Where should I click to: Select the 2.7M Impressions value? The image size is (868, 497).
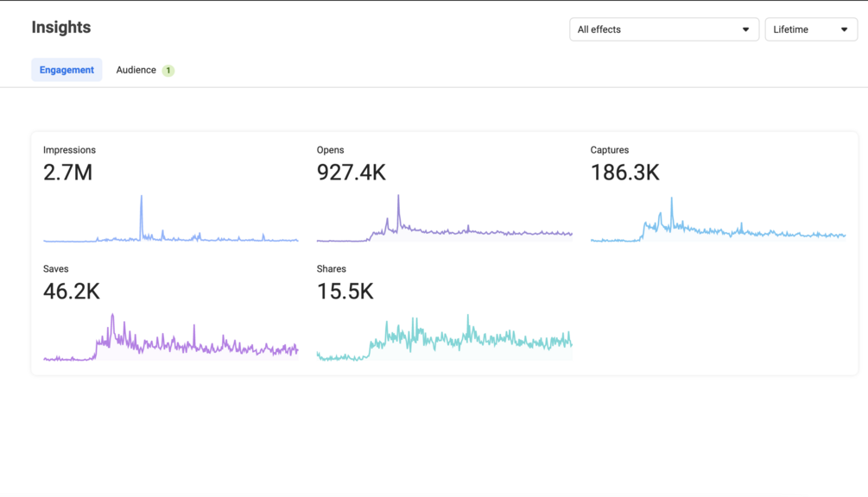coord(67,173)
